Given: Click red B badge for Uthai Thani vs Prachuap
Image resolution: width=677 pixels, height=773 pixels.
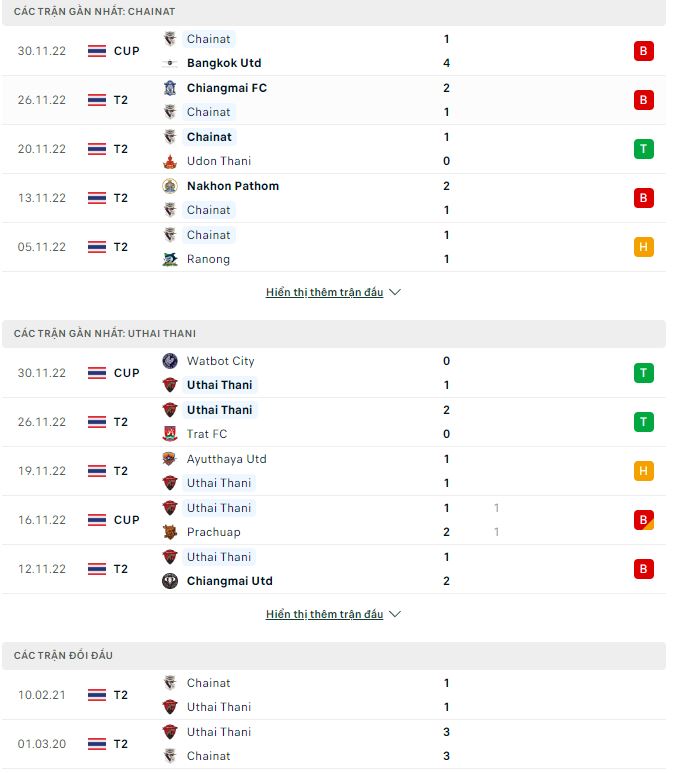Looking at the screenshot, I should coord(644,520).
